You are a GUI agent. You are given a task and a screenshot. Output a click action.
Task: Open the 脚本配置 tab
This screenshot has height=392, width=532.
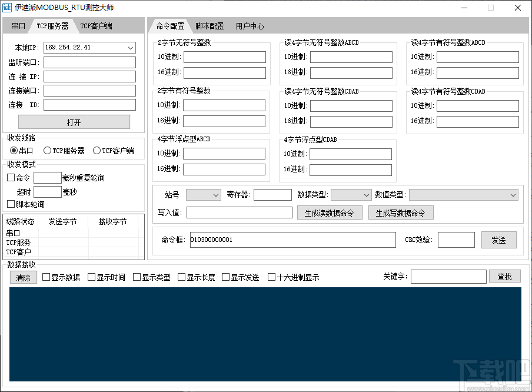210,26
